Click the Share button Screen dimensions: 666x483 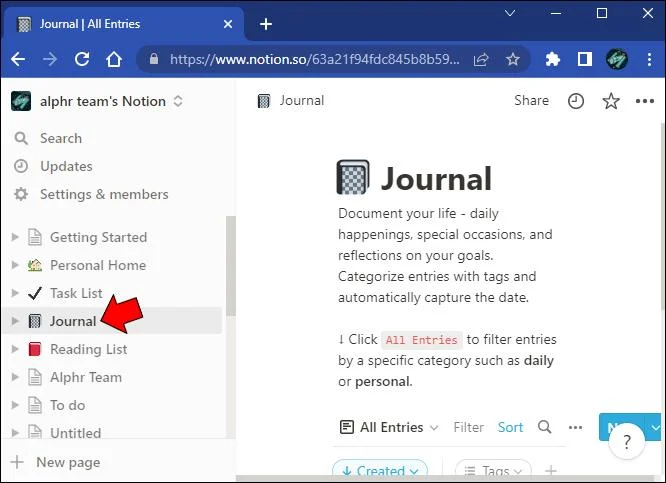pos(531,101)
